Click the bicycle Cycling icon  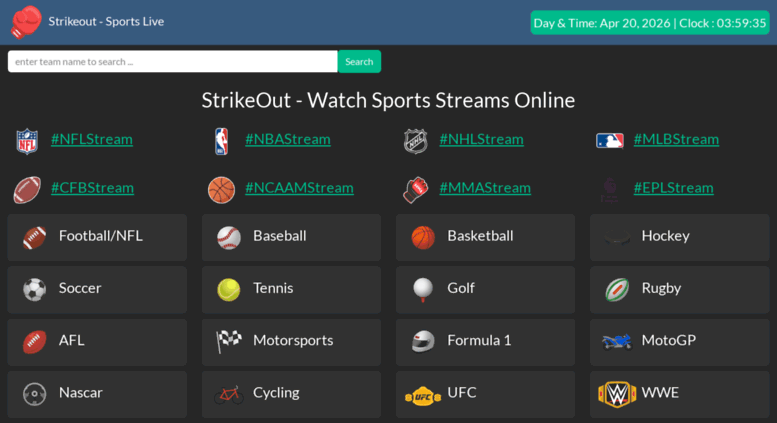click(228, 395)
